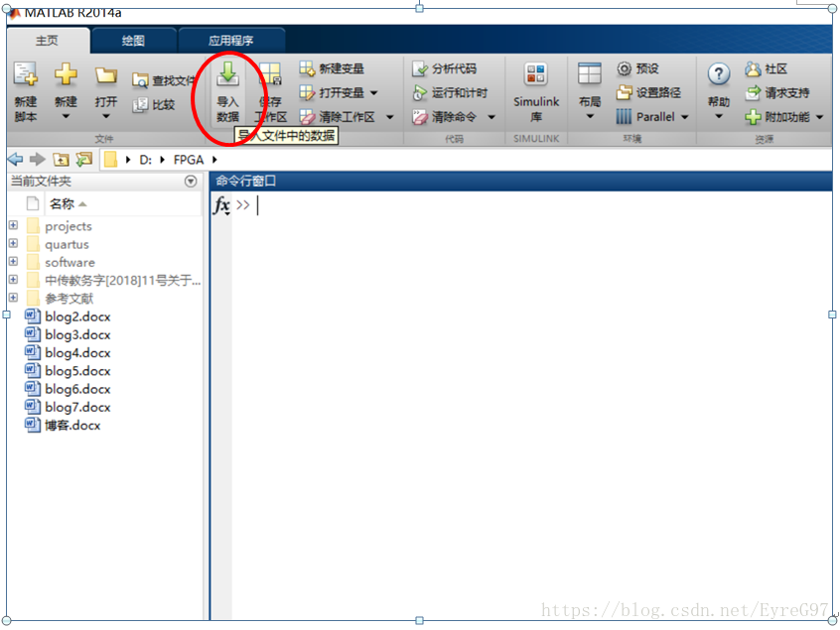Switch to the Plots (绘图) tab
This screenshot has width=840, height=630.
(x=133, y=41)
